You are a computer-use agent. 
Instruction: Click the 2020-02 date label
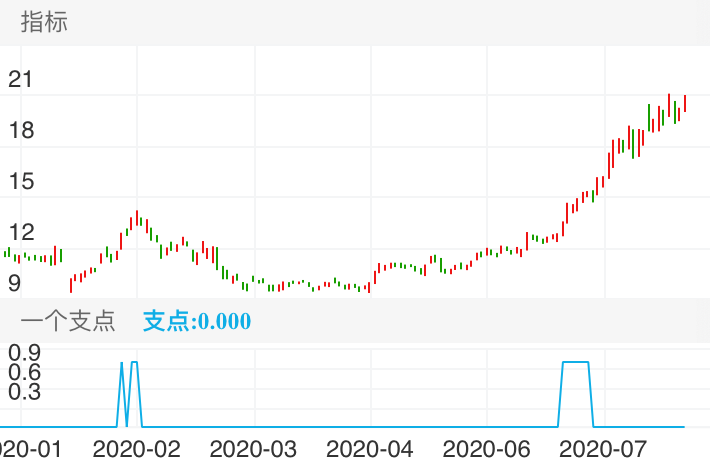[136, 449]
